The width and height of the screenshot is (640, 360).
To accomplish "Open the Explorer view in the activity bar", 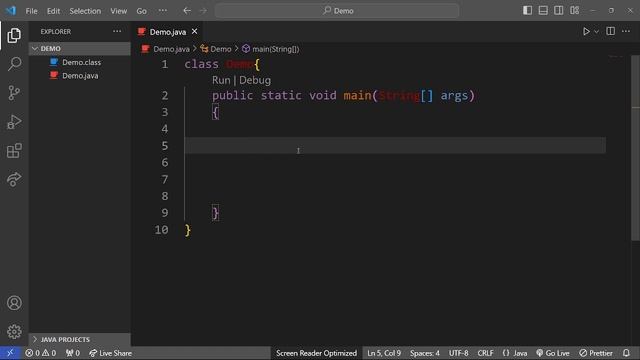I will 14,36.
